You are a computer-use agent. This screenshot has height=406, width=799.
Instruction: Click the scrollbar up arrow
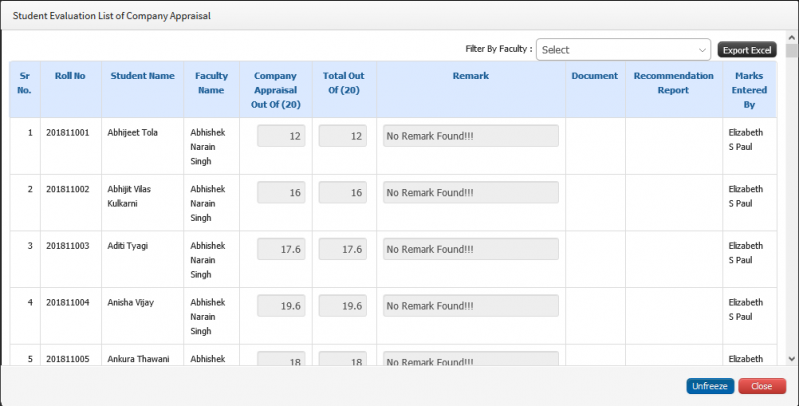coord(791,38)
